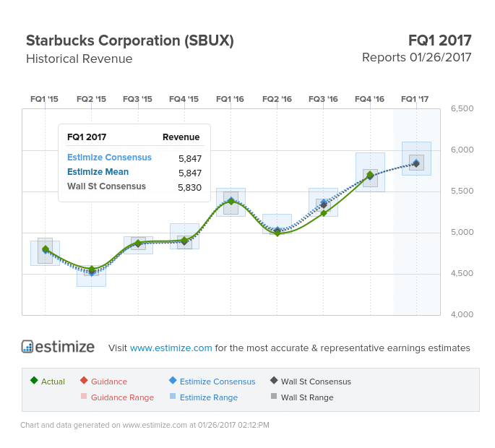Click the Wall St Consensus legend label
495x448 pixels.
pyautogui.click(x=316, y=382)
